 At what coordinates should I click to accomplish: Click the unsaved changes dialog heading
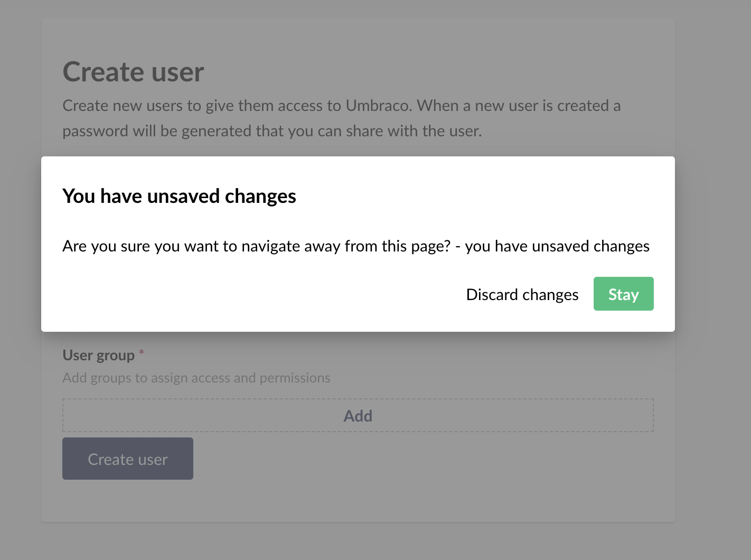tap(179, 195)
